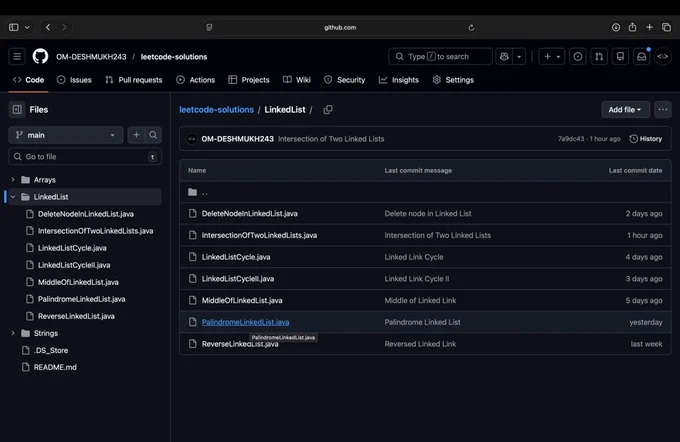The width and height of the screenshot is (680, 442).
Task: Open the repositories icon in header
Action: [620, 56]
